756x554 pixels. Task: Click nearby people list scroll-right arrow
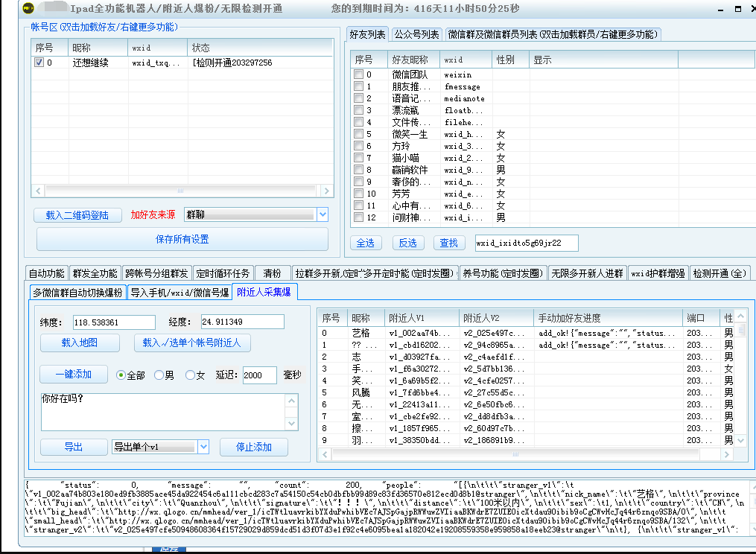pyautogui.click(x=727, y=454)
